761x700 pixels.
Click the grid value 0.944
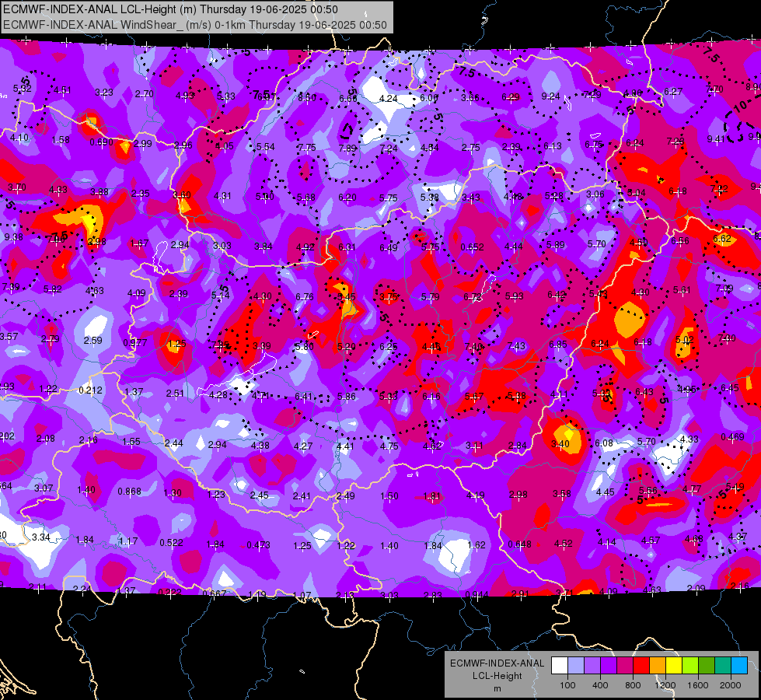[x=476, y=594]
